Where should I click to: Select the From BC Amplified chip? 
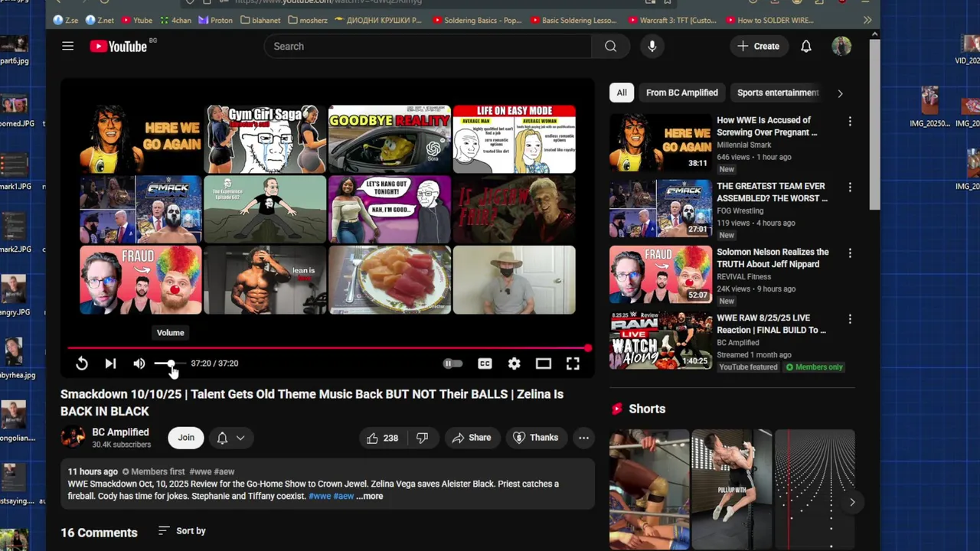point(682,93)
